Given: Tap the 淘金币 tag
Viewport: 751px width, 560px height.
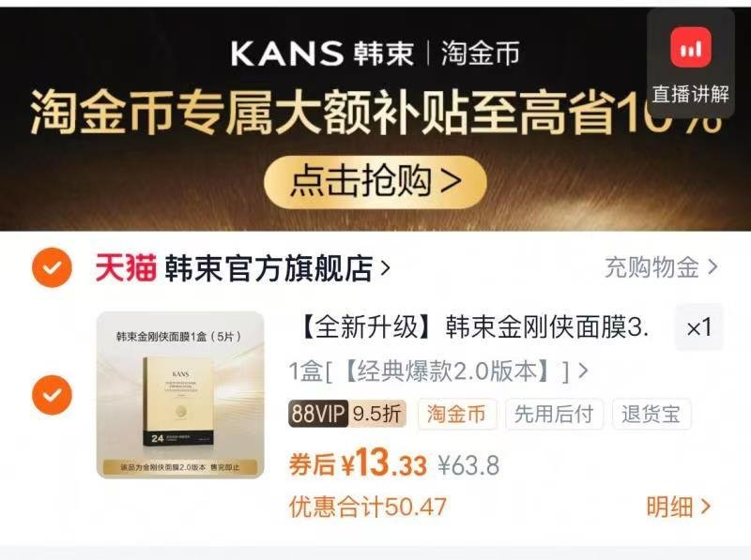Looking at the screenshot, I should [456, 414].
